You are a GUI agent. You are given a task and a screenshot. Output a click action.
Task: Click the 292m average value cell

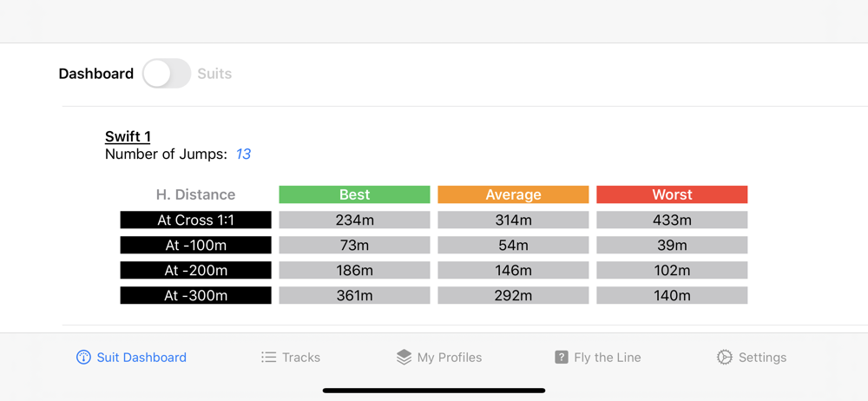click(x=513, y=295)
